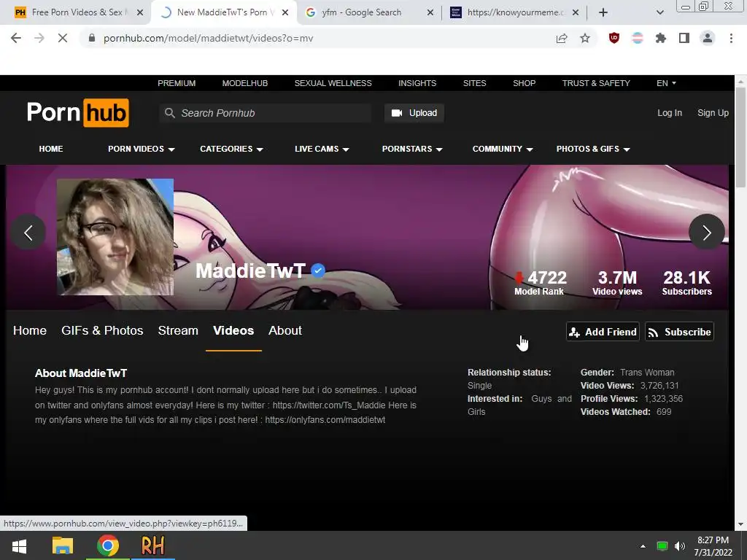Click the Log In link
Image resolution: width=747 pixels, height=560 pixels.
click(x=670, y=113)
